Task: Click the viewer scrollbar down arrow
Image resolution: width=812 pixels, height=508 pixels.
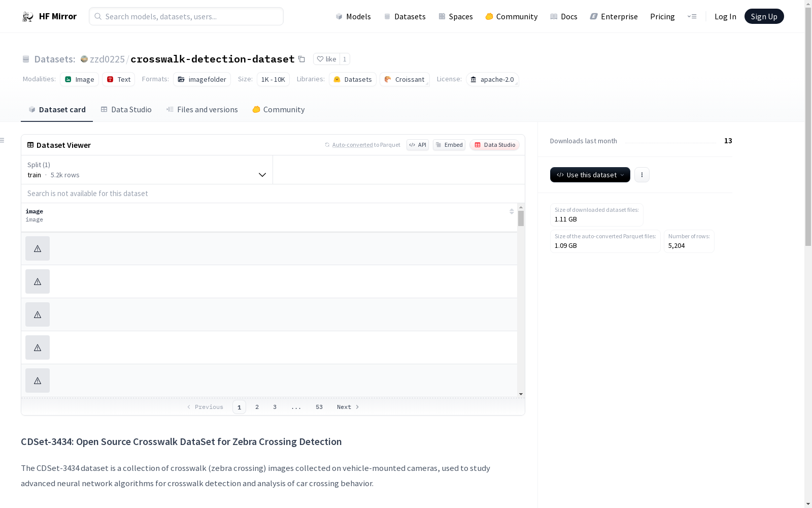Action: click(521, 394)
